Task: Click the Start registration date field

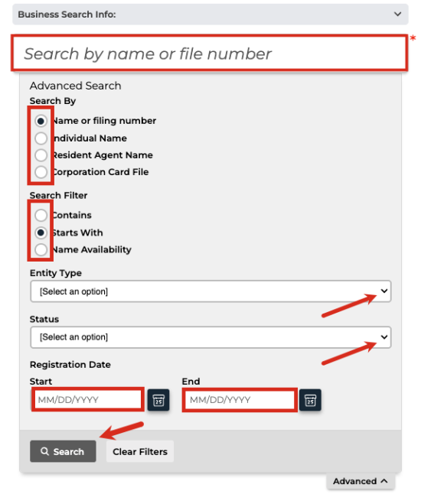Action: pyautogui.click(x=87, y=399)
